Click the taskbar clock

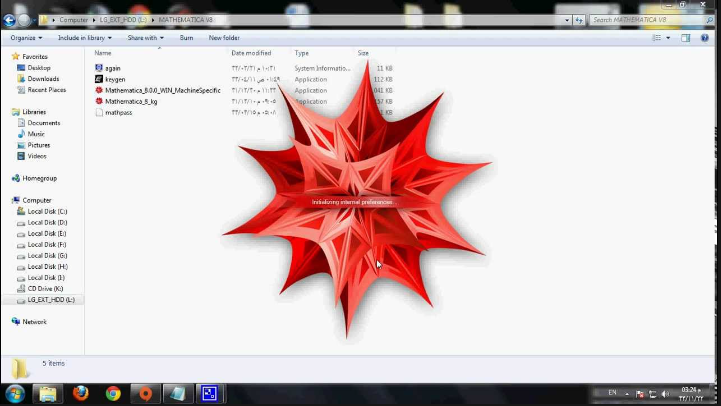pos(691,394)
